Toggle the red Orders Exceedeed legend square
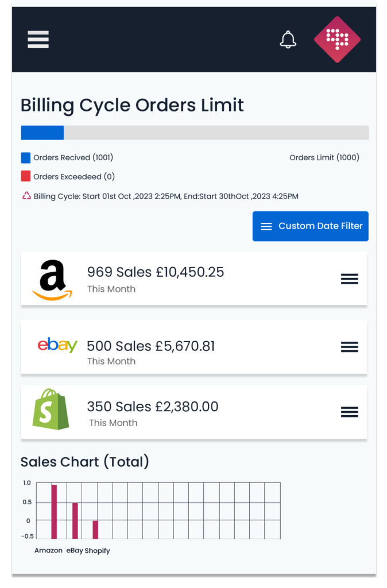387x588 pixels. point(25,176)
